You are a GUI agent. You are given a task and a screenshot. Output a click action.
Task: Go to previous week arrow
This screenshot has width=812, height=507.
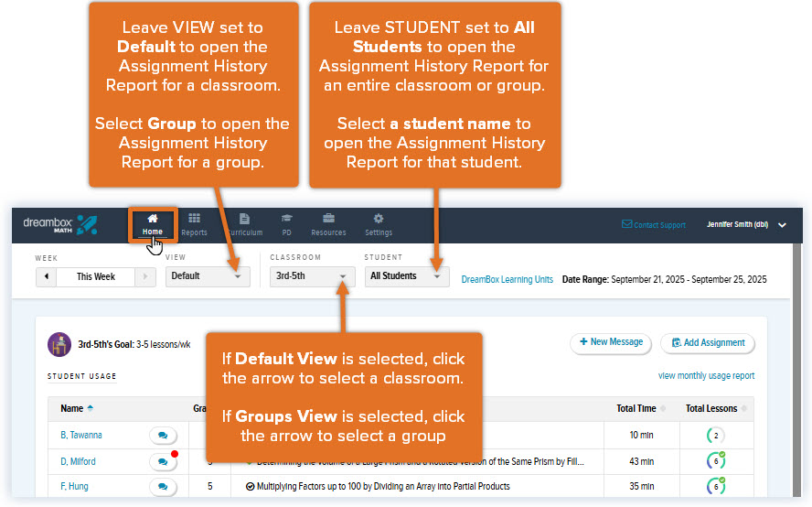(46, 276)
